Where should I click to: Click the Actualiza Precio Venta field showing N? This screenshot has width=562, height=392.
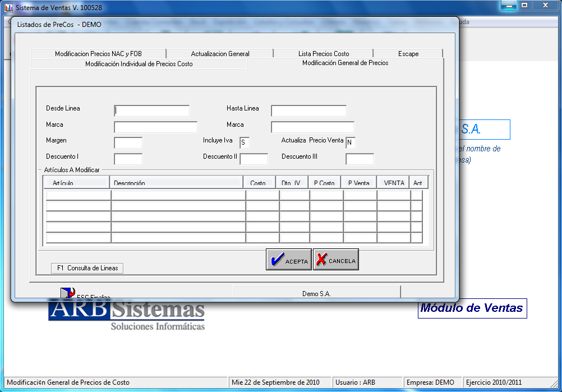pyautogui.click(x=351, y=142)
